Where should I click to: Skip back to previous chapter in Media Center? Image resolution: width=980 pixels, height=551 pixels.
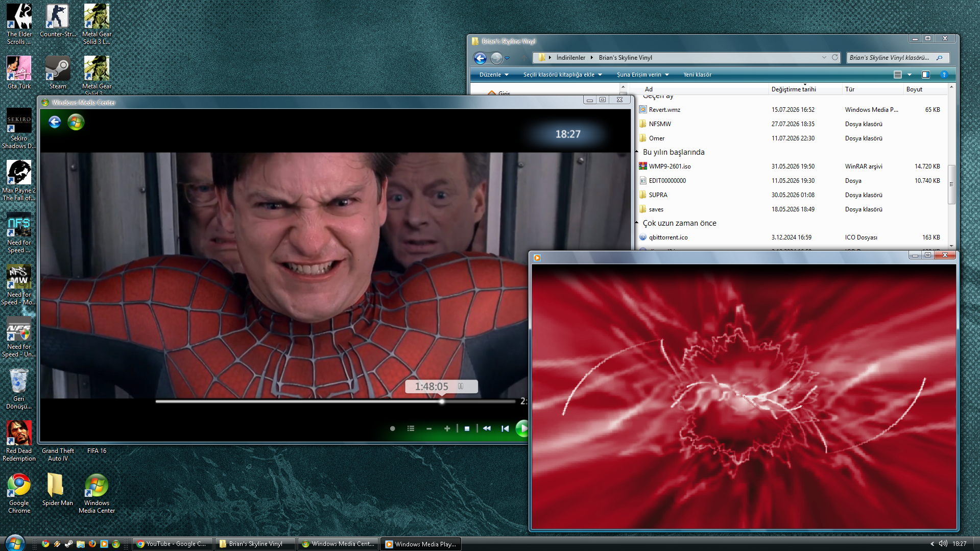(x=505, y=428)
